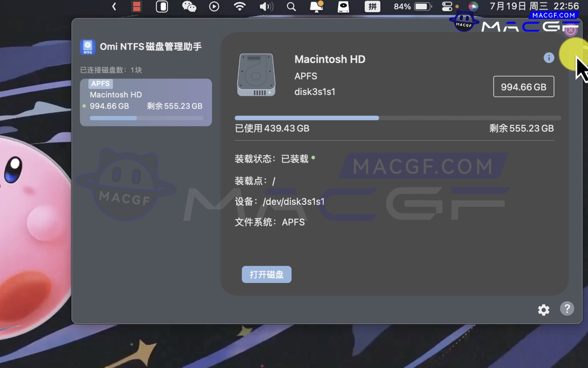Click the Macintosh HD hard drive icon
The height and width of the screenshot is (368, 588).
click(x=256, y=75)
